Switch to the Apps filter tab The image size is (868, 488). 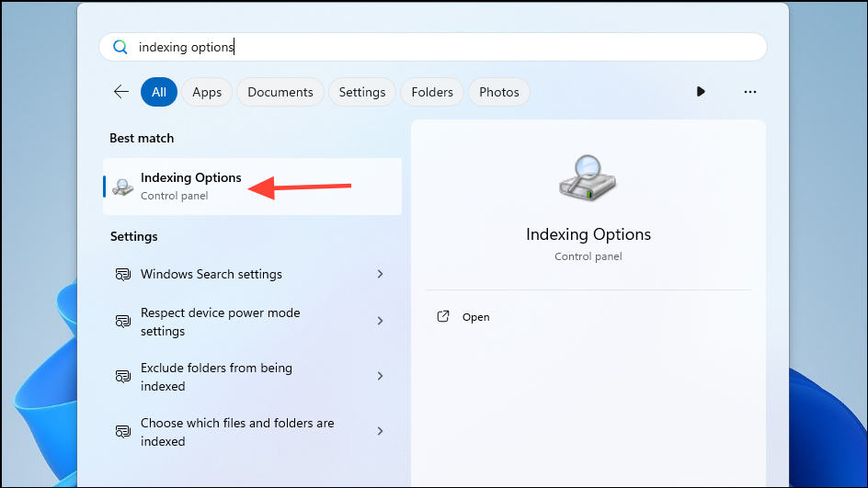[207, 92]
